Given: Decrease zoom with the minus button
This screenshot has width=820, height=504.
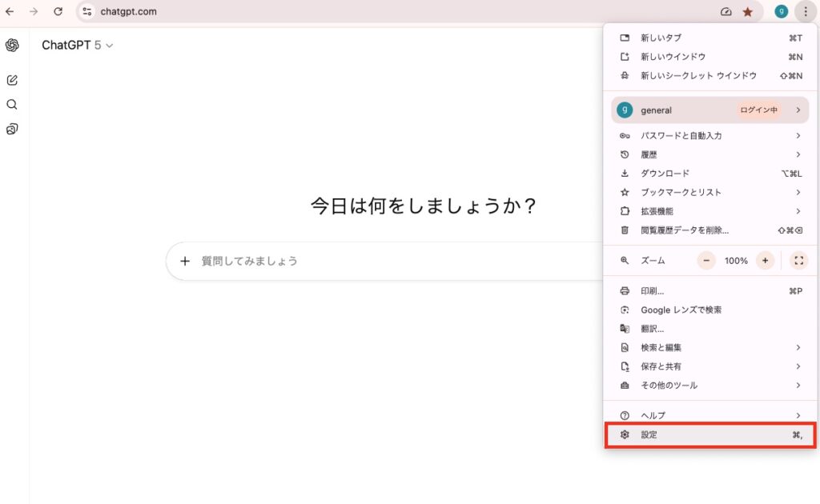Looking at the screenshot, I should [706, 261].
